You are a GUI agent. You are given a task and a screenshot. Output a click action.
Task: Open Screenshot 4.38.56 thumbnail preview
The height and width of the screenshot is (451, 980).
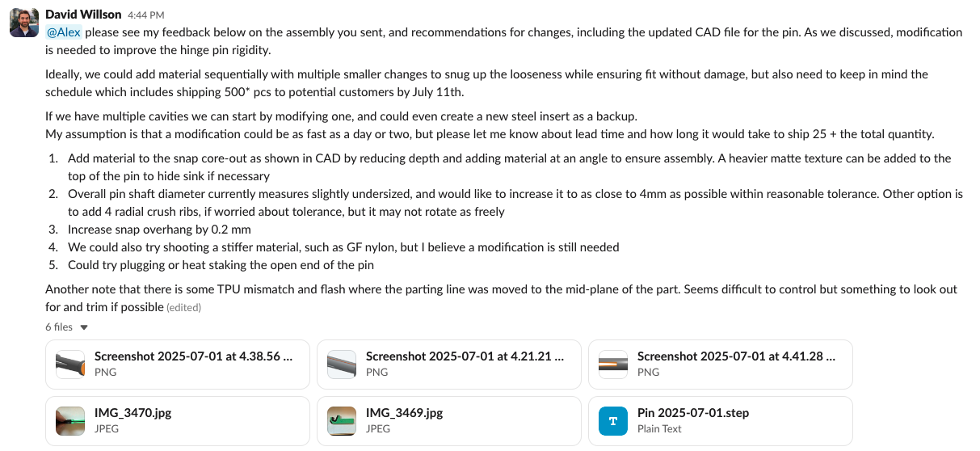70,364
